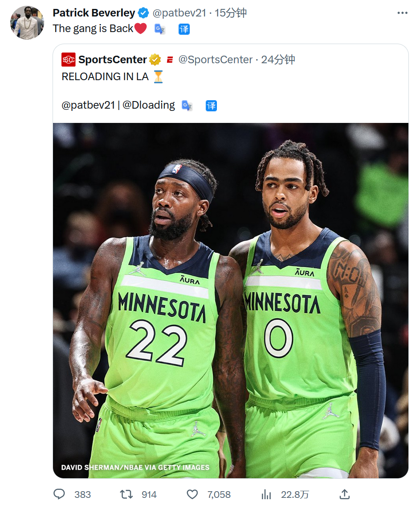The image size is (420, 509).
Task: Retweet using the repost arrows icon
Action: (x=126, y=494)
